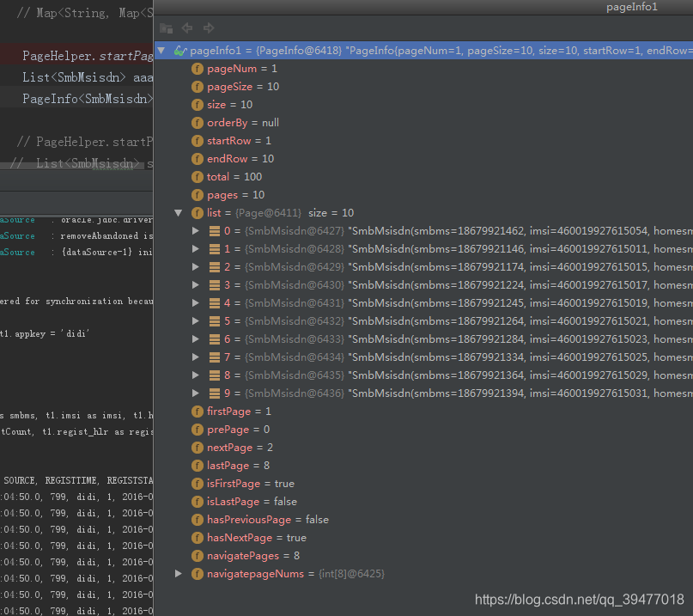
Task: Click the field icon beside list
Action: [198, 213]
